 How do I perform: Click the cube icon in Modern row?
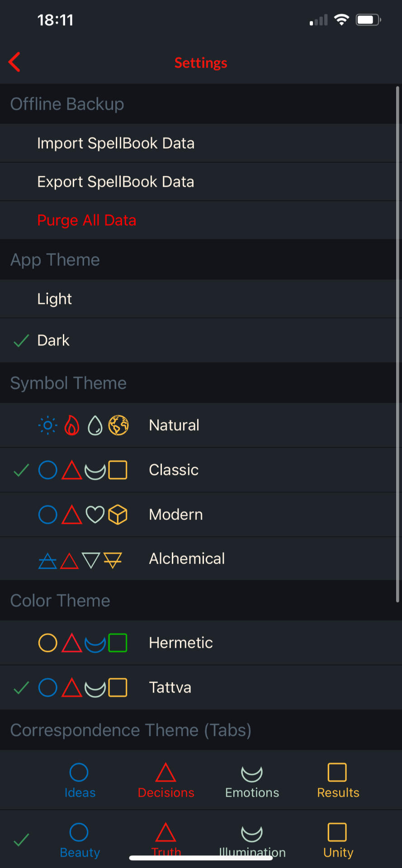(118, 514)
